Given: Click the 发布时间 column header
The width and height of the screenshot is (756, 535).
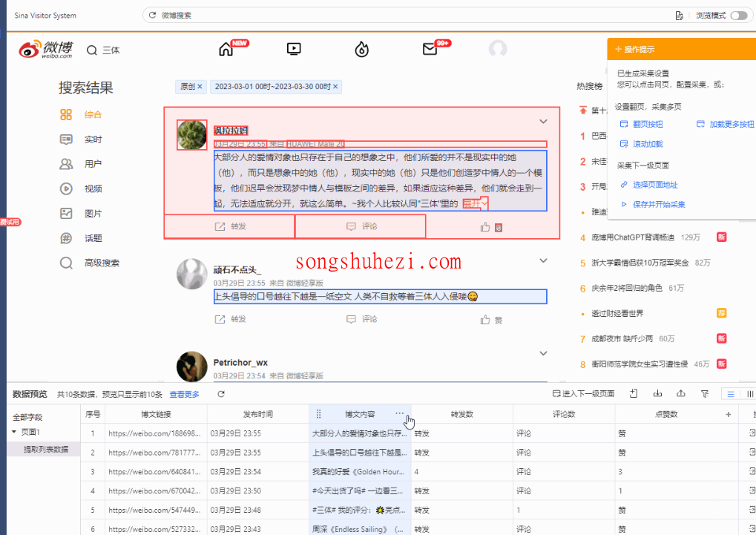Looking at the screenshot, I should tap(258, 414).
